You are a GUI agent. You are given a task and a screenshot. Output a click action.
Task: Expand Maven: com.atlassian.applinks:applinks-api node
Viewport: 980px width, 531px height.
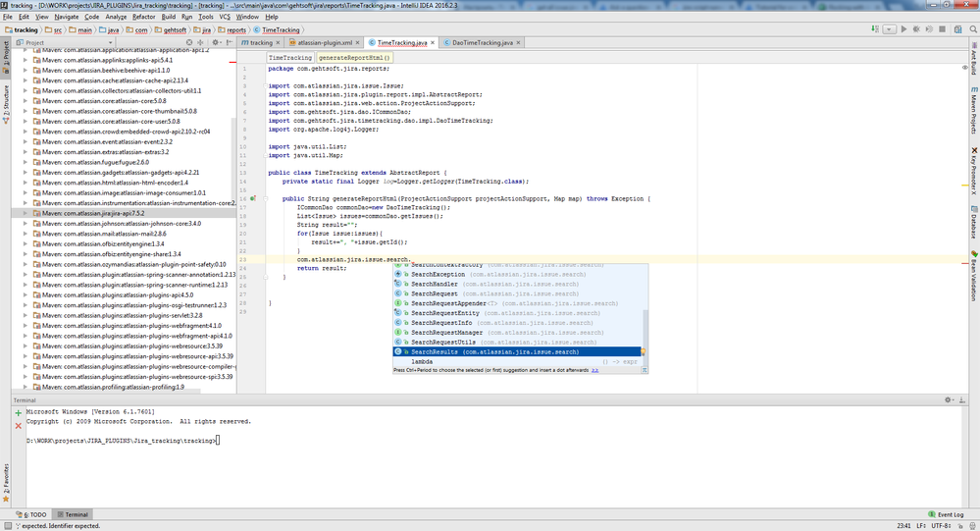25,60
